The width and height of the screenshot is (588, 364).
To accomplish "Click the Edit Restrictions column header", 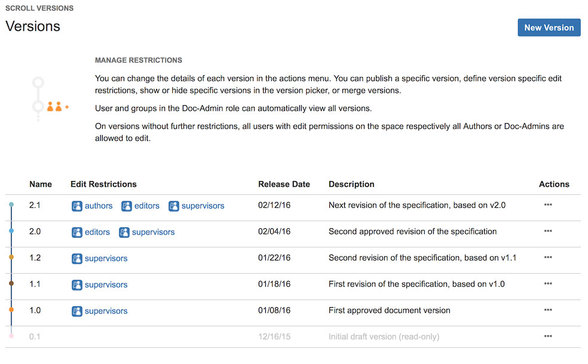I will coord(103,184).
